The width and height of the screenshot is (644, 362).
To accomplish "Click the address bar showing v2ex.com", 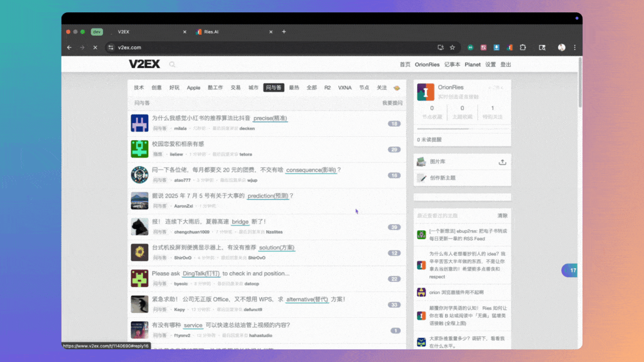I will coord(268,47).
